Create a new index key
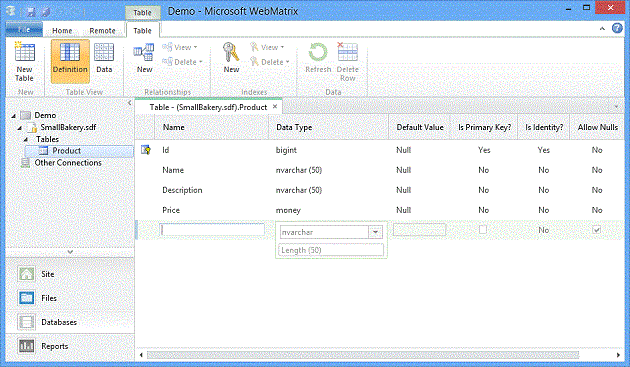 pyautogui.click(x=231, y=52)
